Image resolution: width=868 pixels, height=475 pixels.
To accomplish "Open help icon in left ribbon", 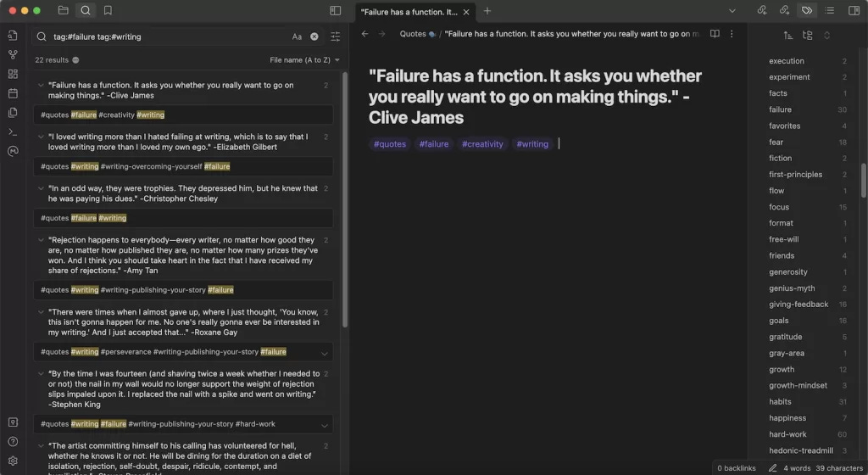I will pyautogui.click(x=13, y=441).
